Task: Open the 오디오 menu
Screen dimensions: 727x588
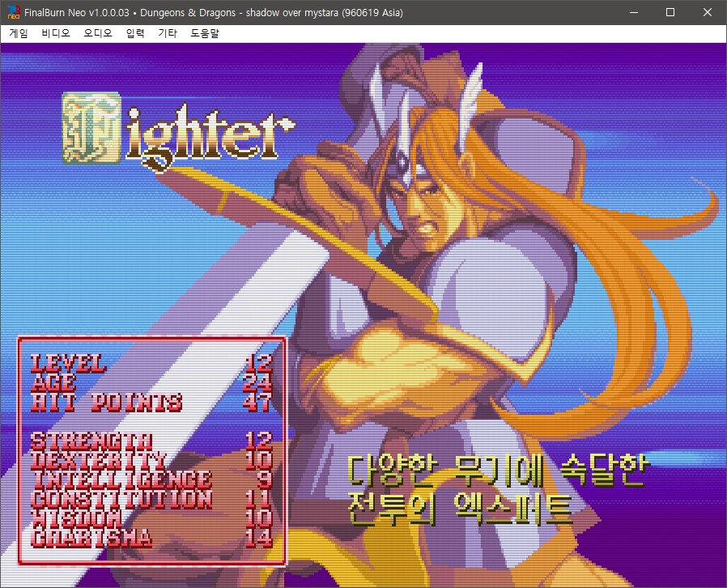Action: [98, 33]
